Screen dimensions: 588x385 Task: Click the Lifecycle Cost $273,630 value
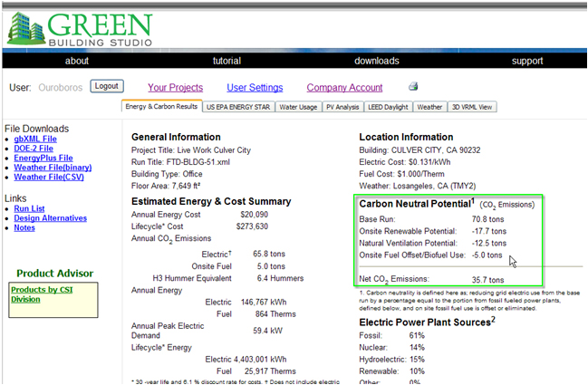coord(252,226)
